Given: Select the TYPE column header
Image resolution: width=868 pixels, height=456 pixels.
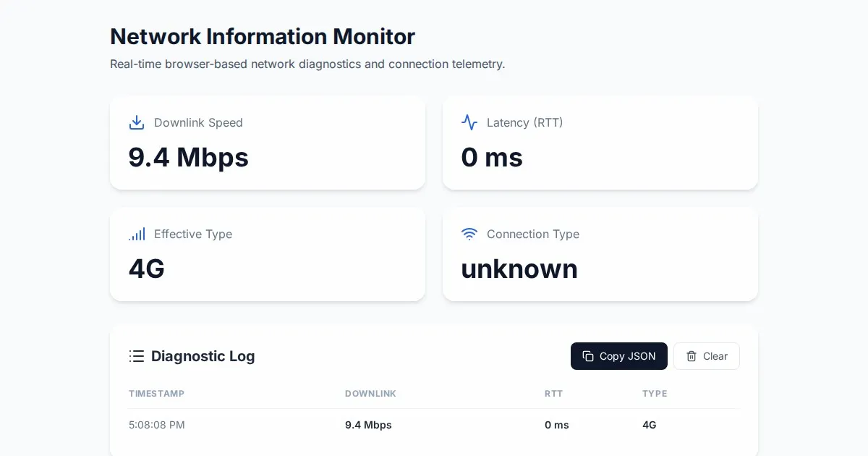Looking at the screenshot, I should tap(655, 394).
